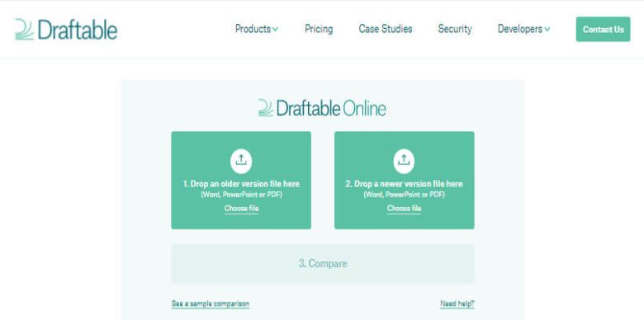Choose file for newer version
644x320 pixels.
click(404, 209)
